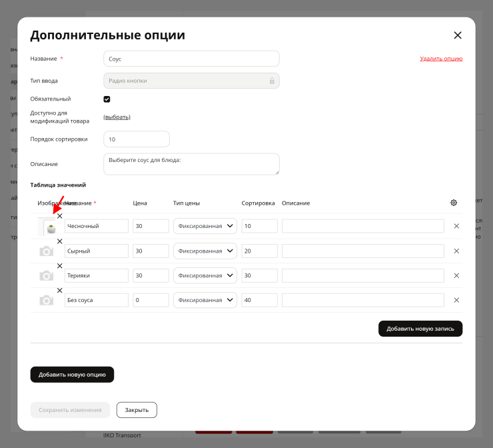Click lock icon in Тип ввода field
493x448 pixels.
coord(272,81)
